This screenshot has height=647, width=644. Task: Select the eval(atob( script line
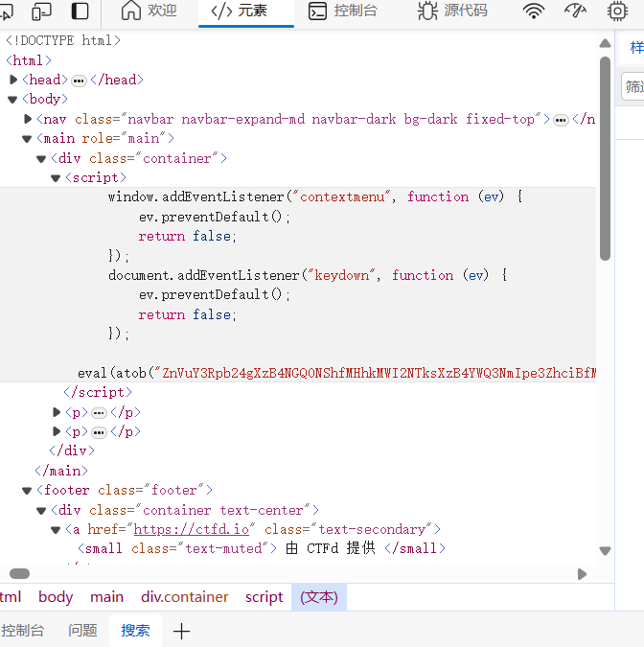coord(336,373)
